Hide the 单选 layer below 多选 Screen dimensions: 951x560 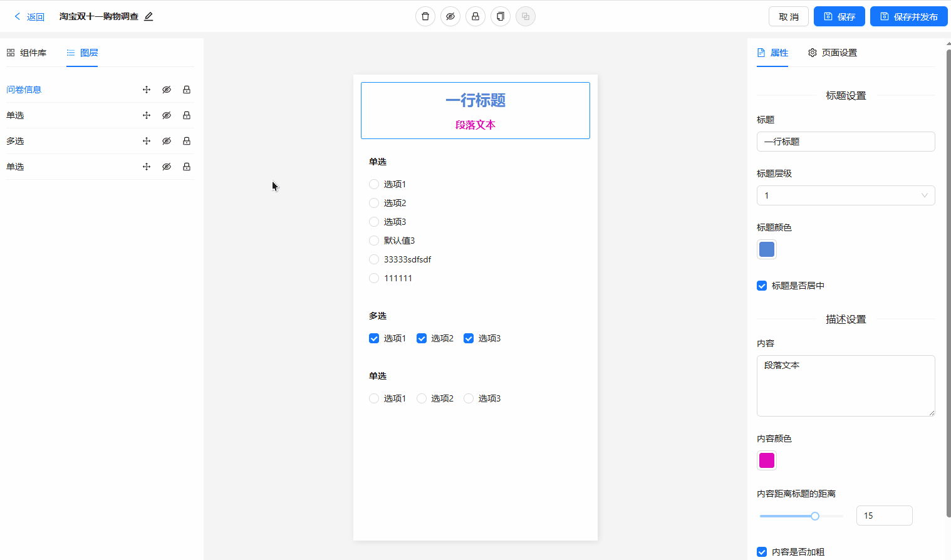167,167
